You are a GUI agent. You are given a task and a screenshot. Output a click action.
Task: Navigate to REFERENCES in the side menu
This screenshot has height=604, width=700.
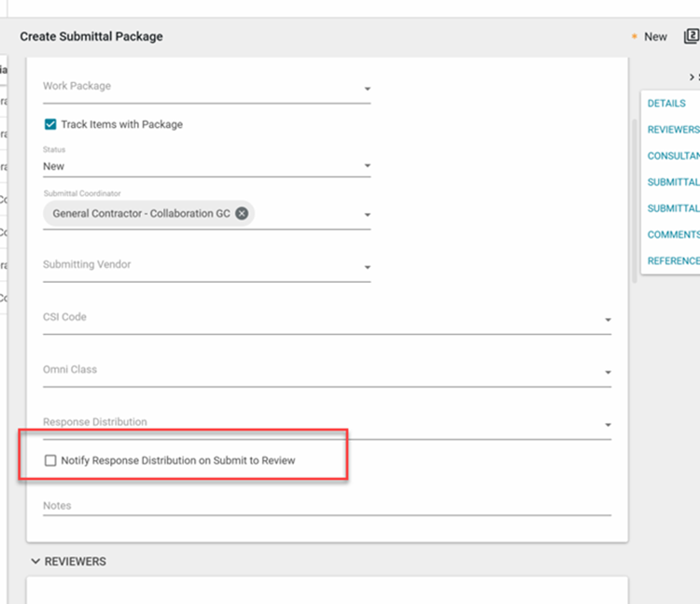[x=672, y=260]
